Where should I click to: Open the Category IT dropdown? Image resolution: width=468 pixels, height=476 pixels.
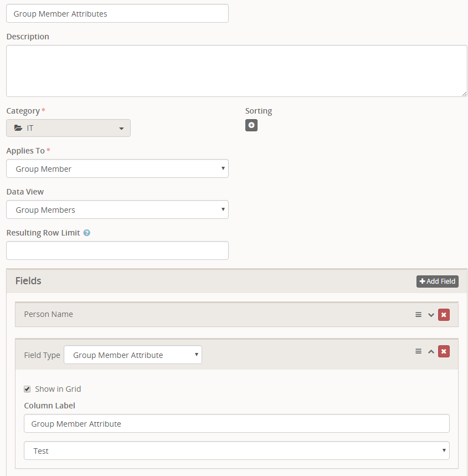[x=68, y=128]
